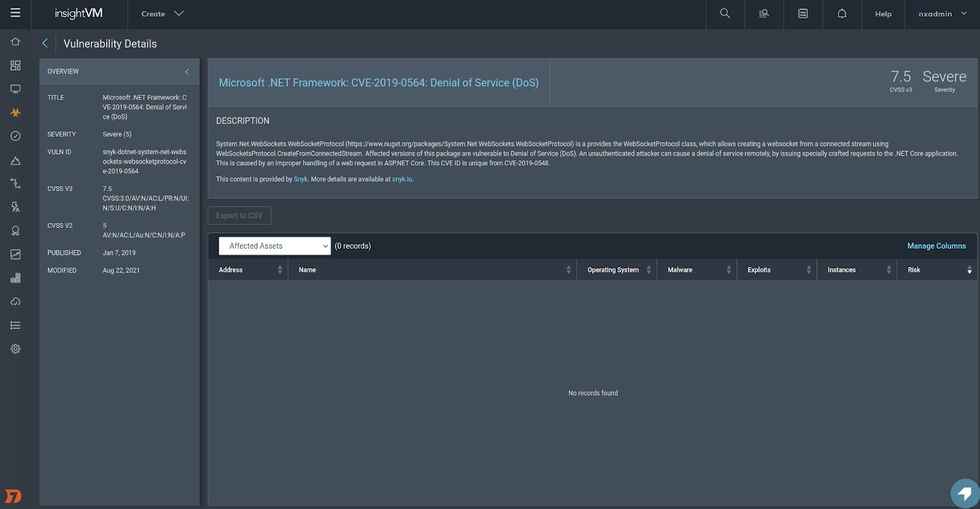The height and width of the screenshot is (509, 980).
Task: Open the calendar icon in top bar
Action: click(x=802, y=13)
